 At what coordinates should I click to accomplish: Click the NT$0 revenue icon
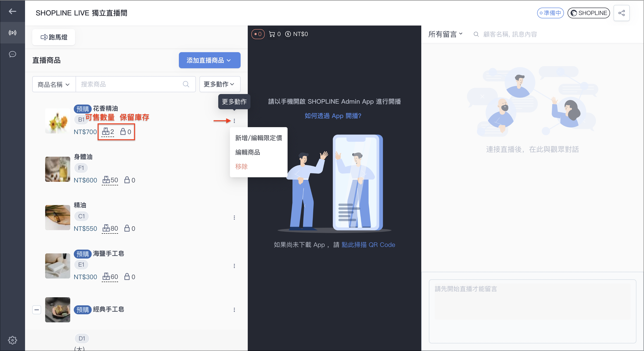pyautogui.click(x=288, y=34)
